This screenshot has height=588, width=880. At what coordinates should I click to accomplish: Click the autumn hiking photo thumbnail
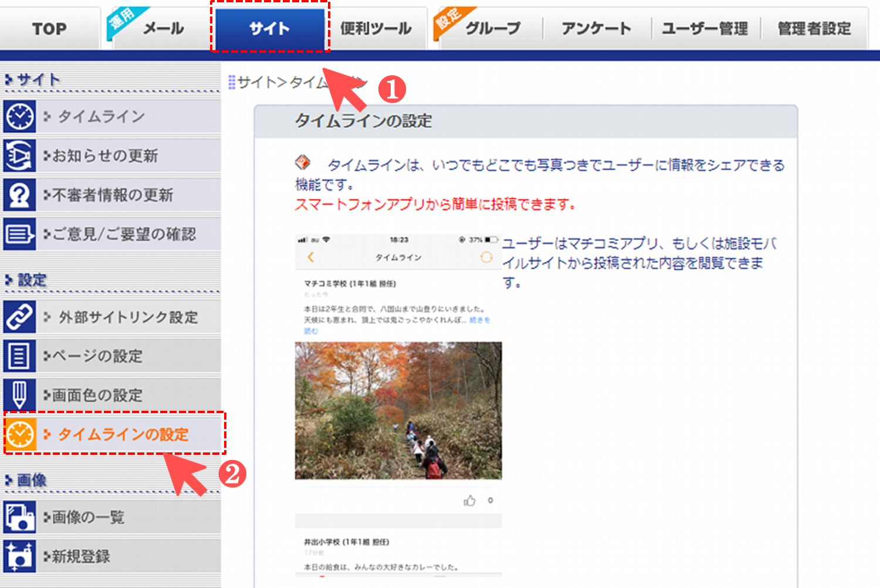(398, 410)
